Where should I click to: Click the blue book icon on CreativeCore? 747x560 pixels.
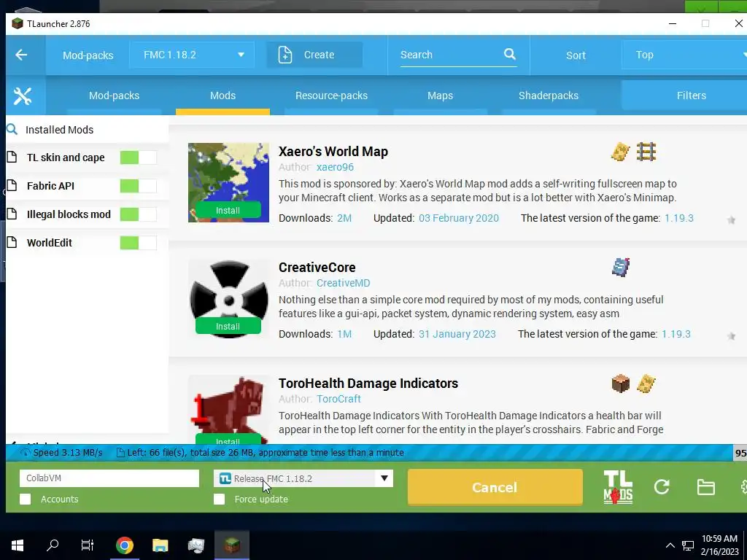coord(621,267)
